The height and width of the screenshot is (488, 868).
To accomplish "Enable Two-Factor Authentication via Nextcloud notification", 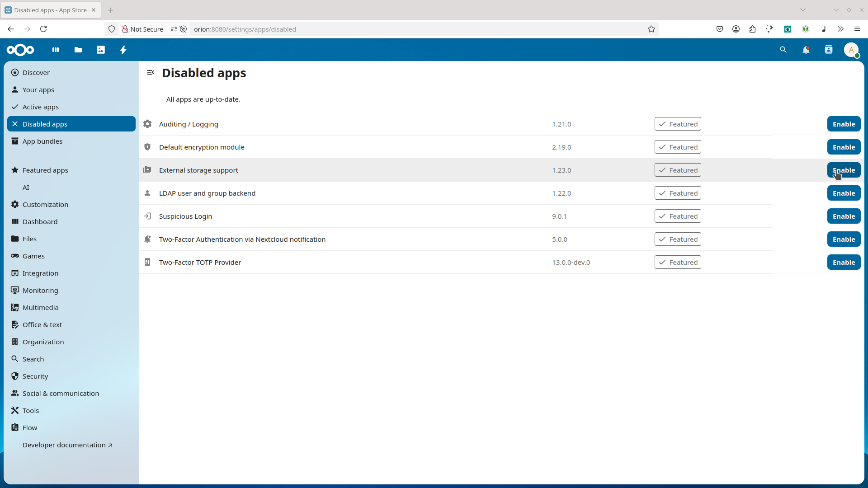I will 844,239.
